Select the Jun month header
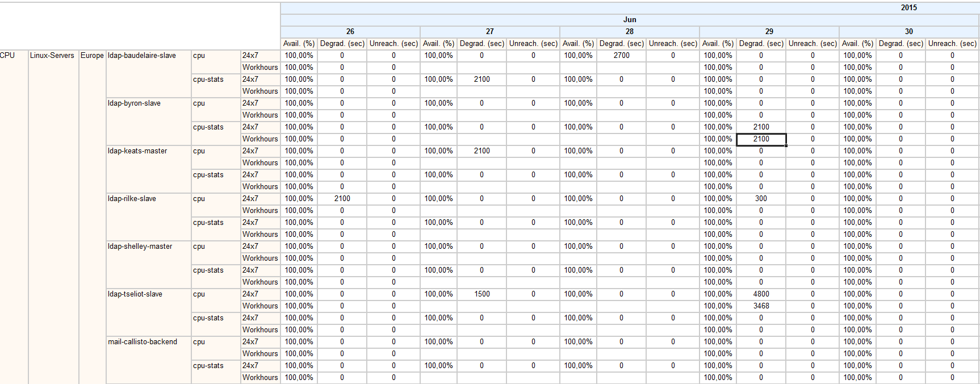980x384 pixels. pyautogui.click(x=630, y=20)
